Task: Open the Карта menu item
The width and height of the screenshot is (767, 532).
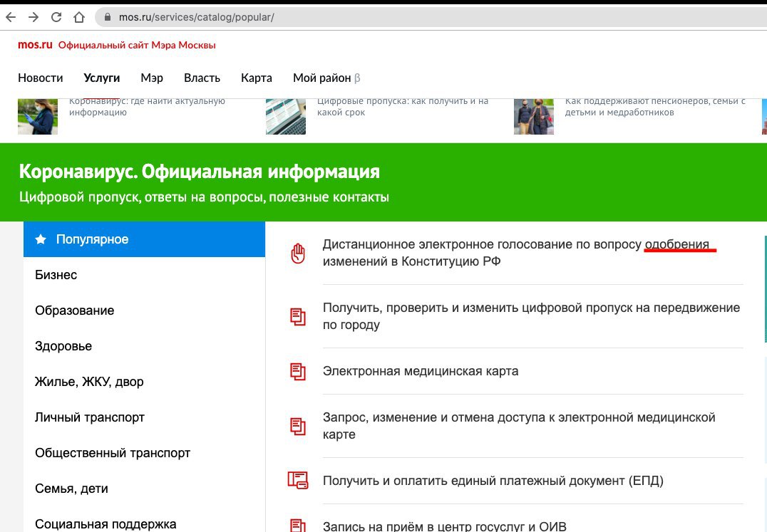Action: pos(257,78)
